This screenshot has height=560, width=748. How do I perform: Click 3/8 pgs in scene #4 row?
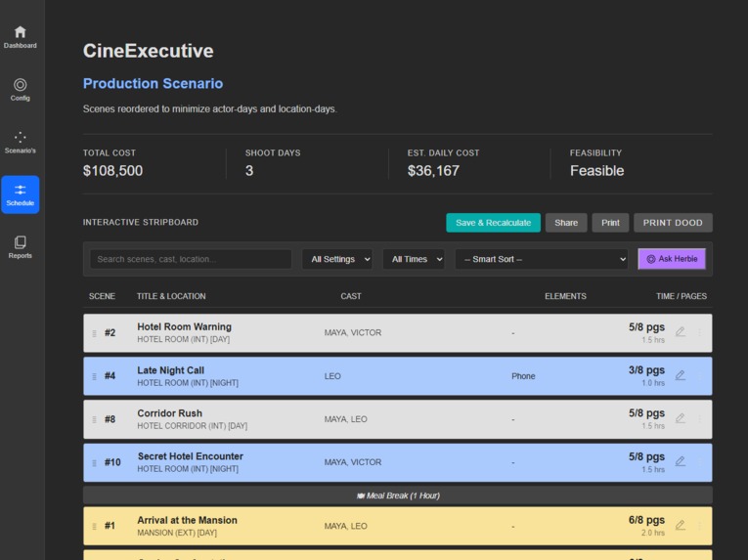(x=646, y=370)
